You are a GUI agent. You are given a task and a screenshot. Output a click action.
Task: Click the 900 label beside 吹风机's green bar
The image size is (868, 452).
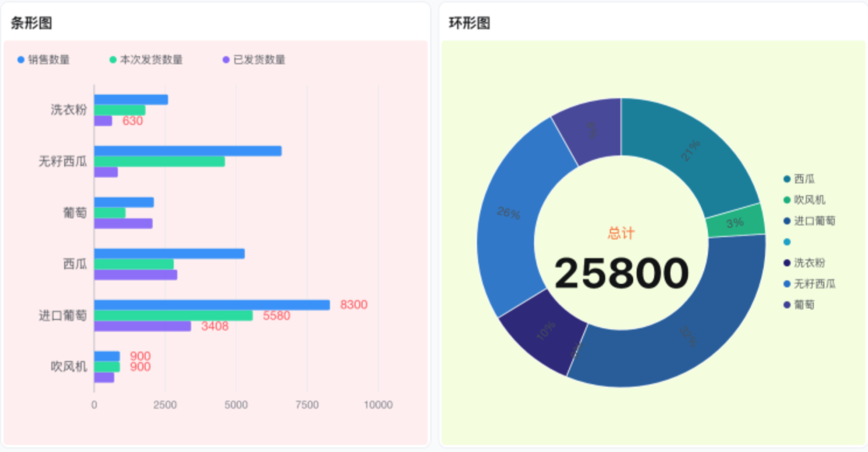140,367
